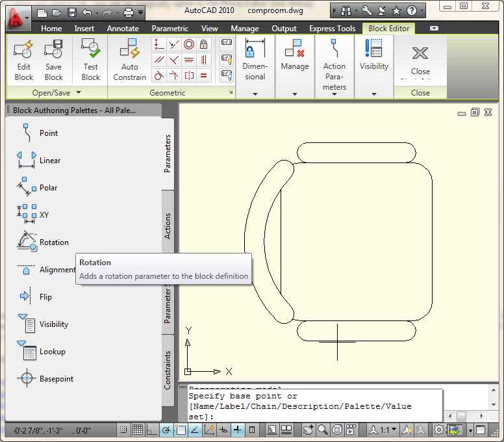Select the Basepoint parameter in palette
This screenshot has width=504, height=442.
[x=45, y=379]
